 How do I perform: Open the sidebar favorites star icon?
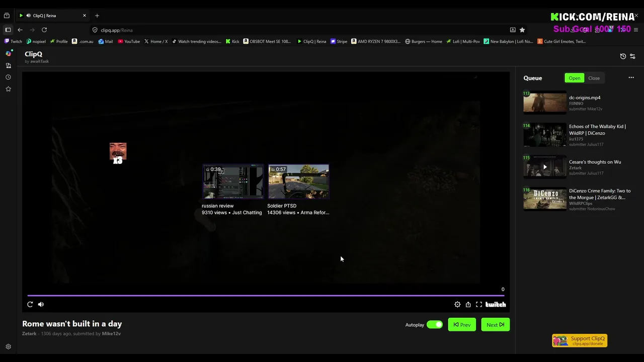tap(8, 89)
